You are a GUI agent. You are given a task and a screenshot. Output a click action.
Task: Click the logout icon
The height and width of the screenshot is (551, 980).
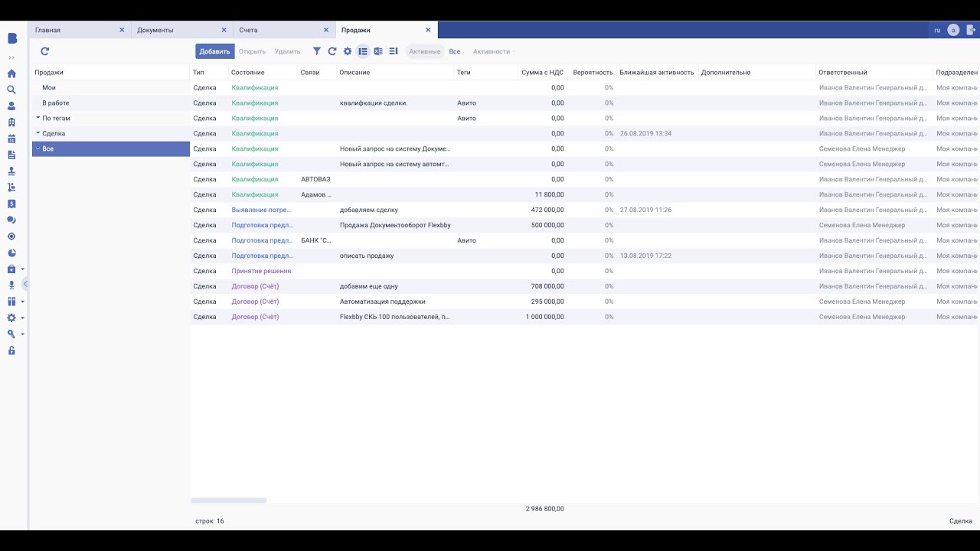pos(972,30)
